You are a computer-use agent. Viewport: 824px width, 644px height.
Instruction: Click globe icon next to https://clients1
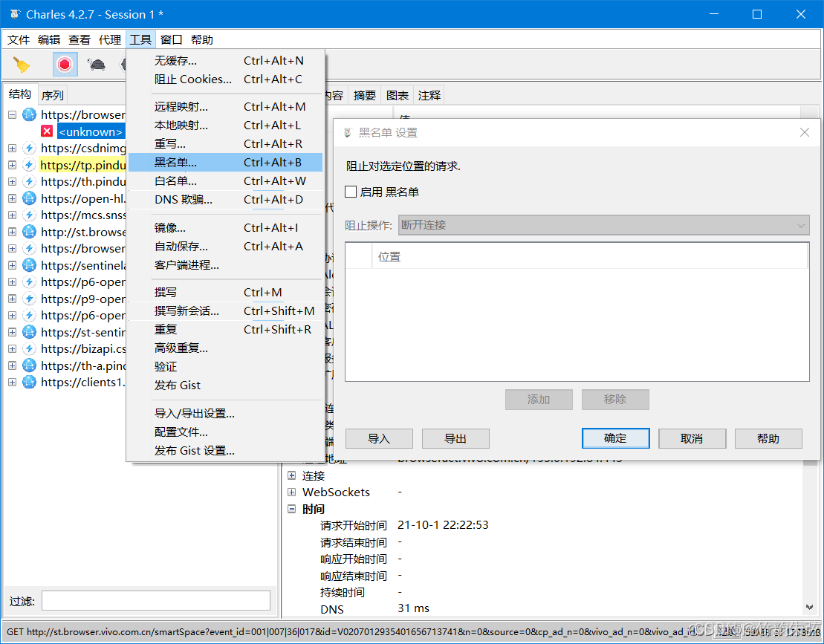point(30,383)
